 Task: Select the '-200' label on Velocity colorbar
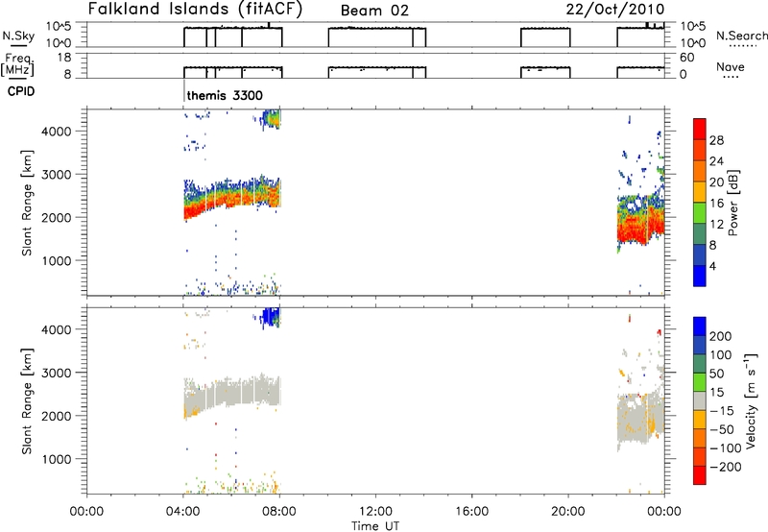click(726, 467)
